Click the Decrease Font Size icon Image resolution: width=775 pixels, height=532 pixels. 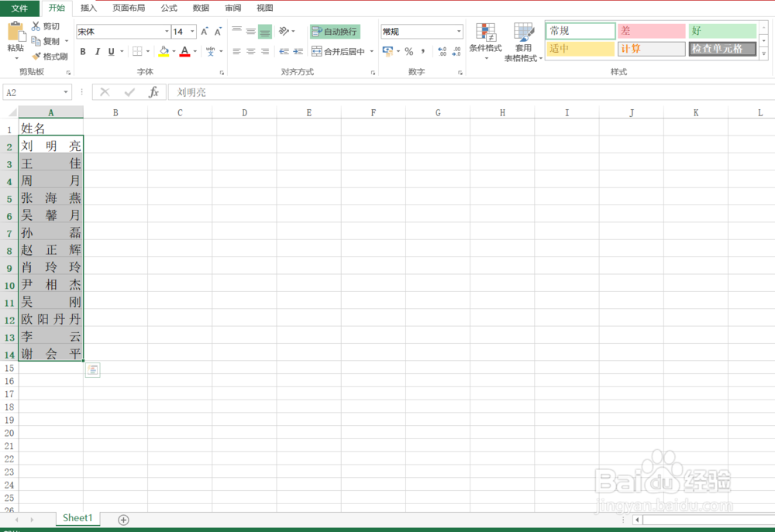[218, 32]
